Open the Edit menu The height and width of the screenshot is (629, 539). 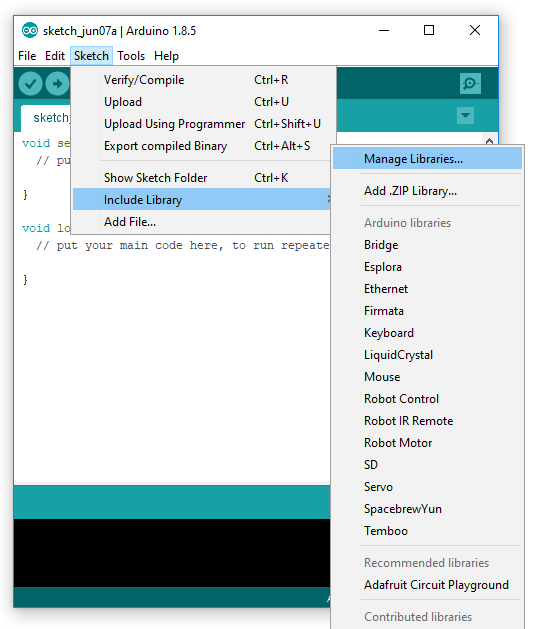point(55,56)
